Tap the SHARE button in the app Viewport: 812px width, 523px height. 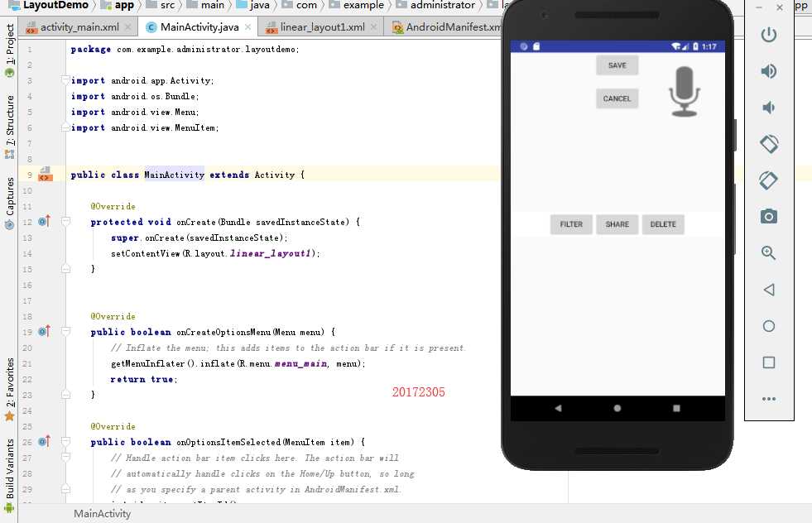pyautogui.click(x=617, y=224)
